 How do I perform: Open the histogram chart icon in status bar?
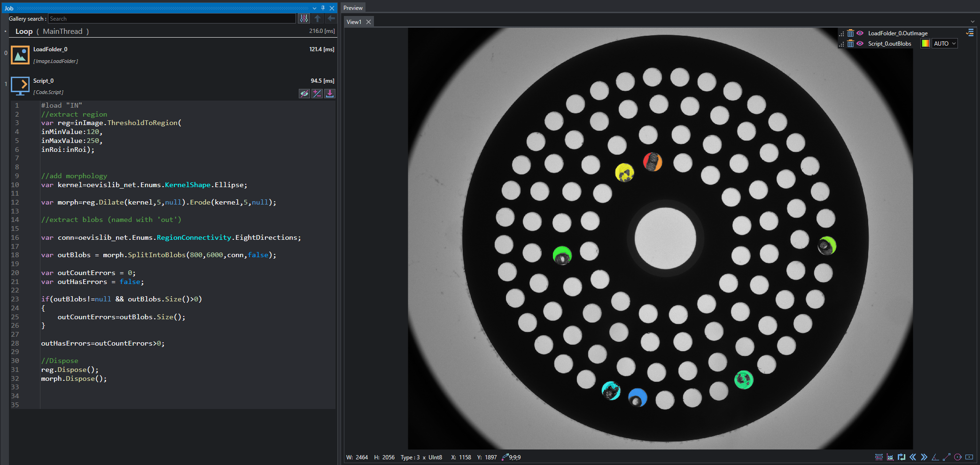(890, 457)
